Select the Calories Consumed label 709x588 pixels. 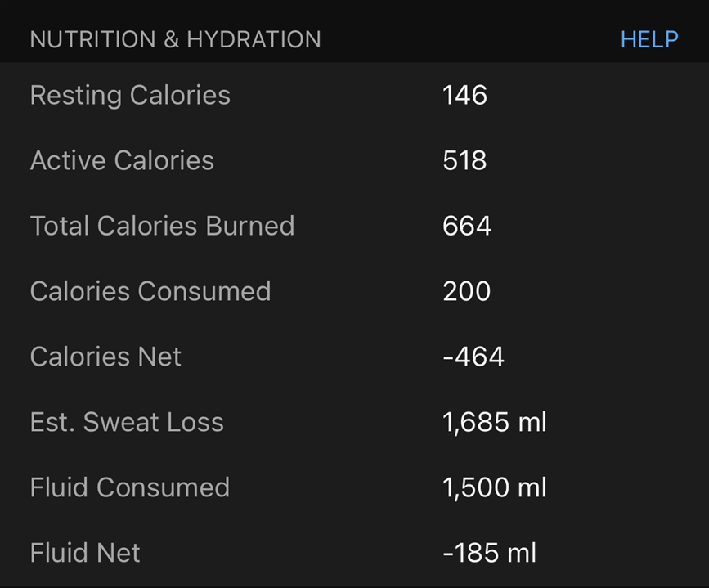point(150,291)
